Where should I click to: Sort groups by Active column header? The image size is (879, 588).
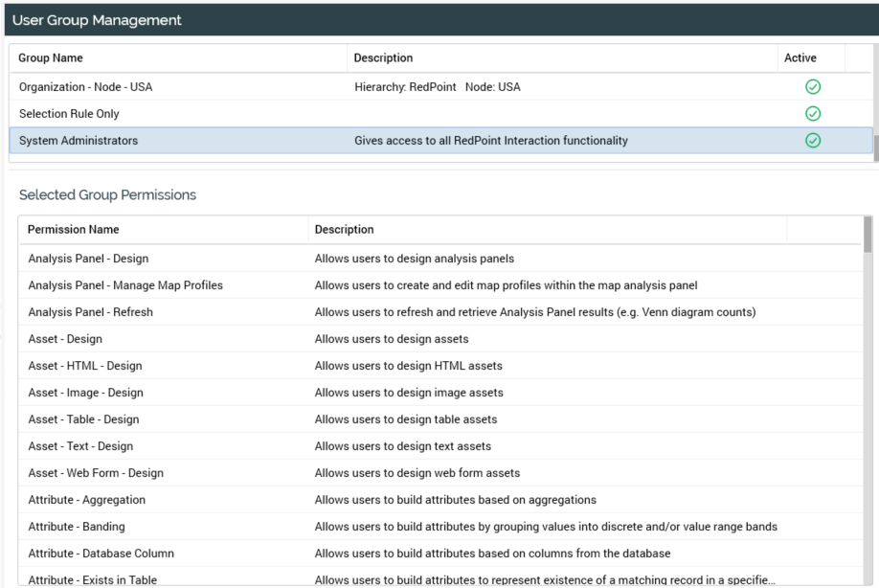800,58
